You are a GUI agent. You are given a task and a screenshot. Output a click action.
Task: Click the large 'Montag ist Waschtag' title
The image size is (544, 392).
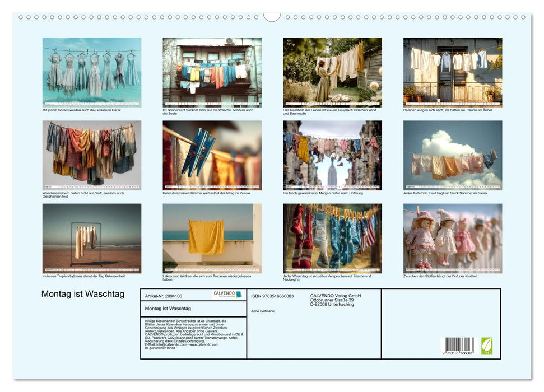click(x=83, y=295)
